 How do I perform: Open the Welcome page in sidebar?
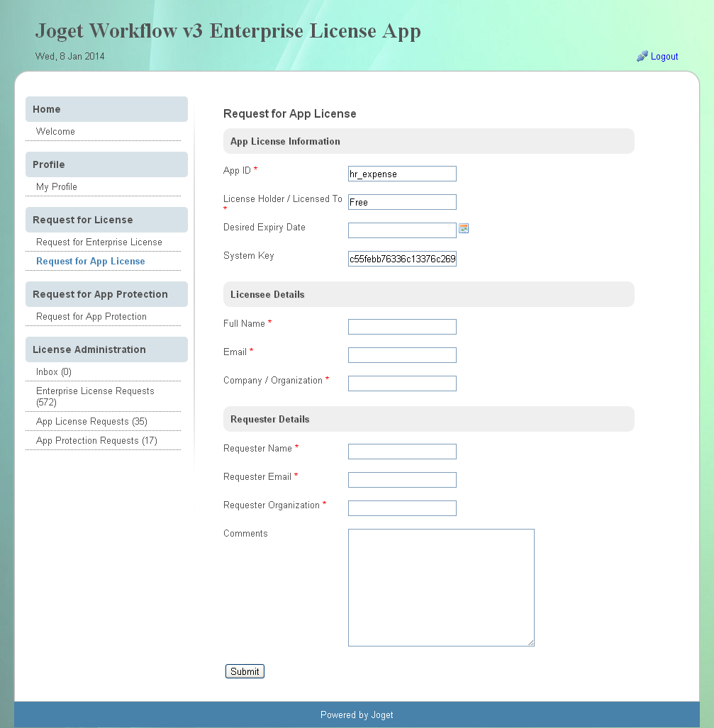55,131
